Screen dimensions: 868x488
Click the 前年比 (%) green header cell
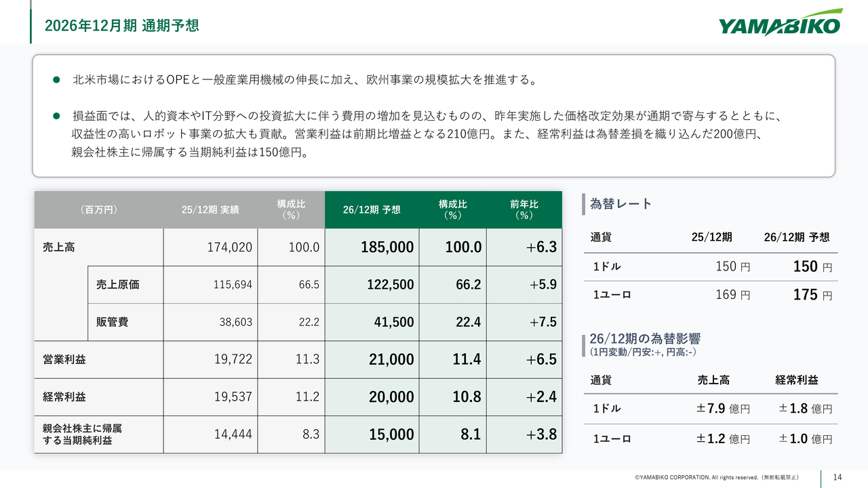point(524,210)
